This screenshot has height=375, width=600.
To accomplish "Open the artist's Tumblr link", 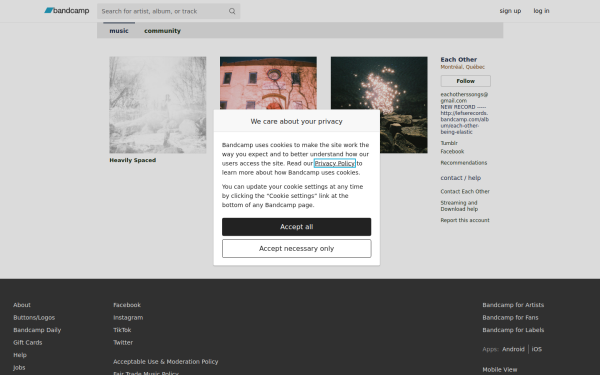I will [449, 143].
